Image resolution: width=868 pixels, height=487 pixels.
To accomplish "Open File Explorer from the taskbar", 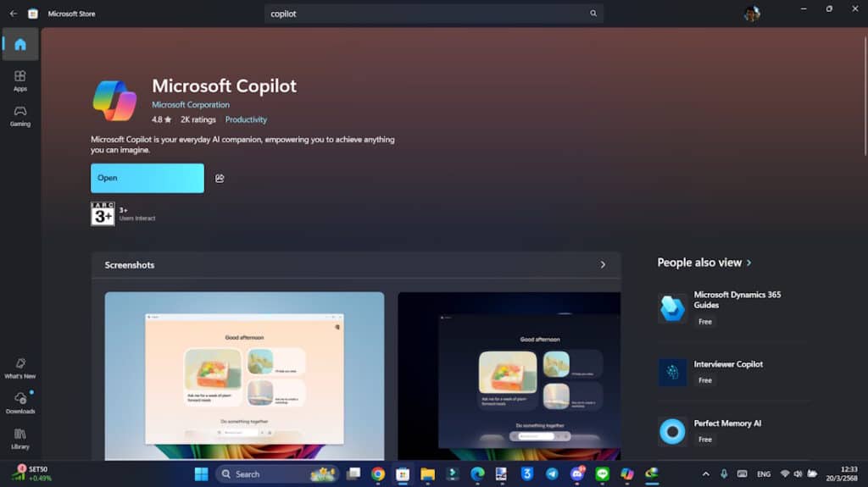I will point(427,473).
